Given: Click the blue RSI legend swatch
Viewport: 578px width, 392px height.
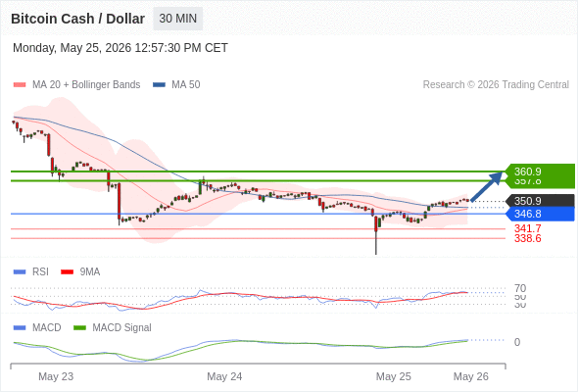Looking at the screenshot, I should pos(20,272).
